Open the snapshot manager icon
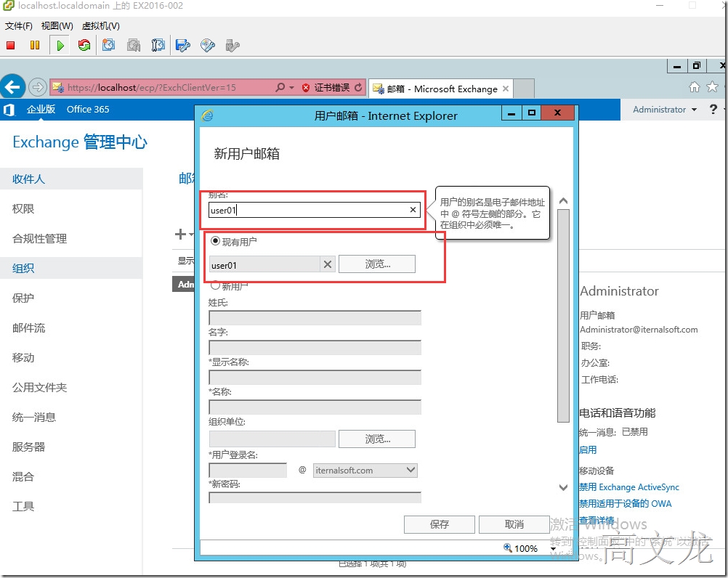The width and height of the screenshot is (728, 578). pyautogui.click(x=158, y=46)
